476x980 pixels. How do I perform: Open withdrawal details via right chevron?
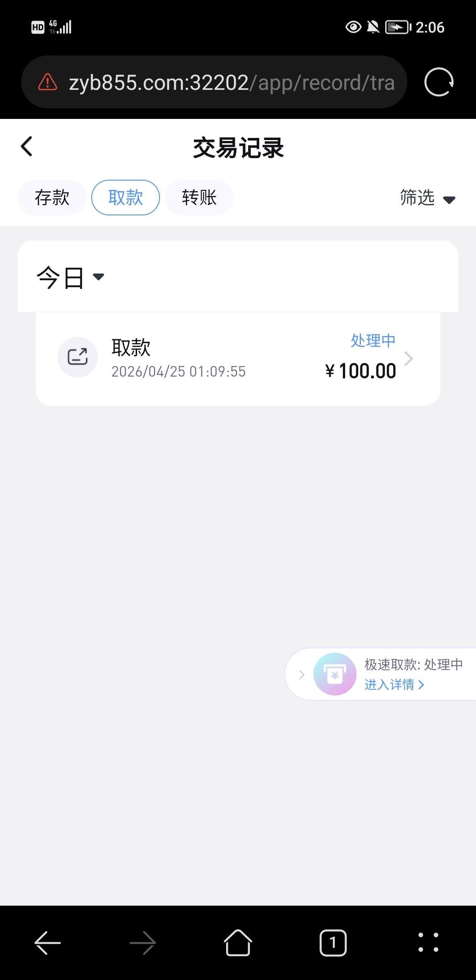409,359
